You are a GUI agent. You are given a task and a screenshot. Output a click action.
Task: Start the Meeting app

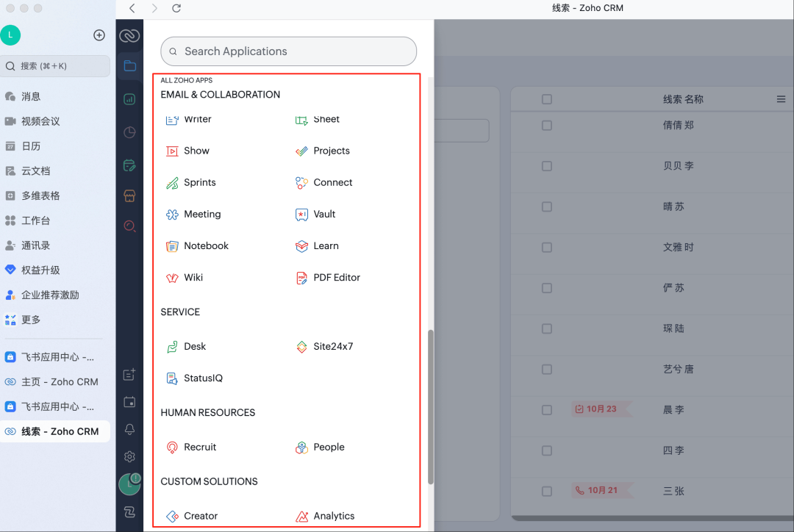click(x=193, y=214)
